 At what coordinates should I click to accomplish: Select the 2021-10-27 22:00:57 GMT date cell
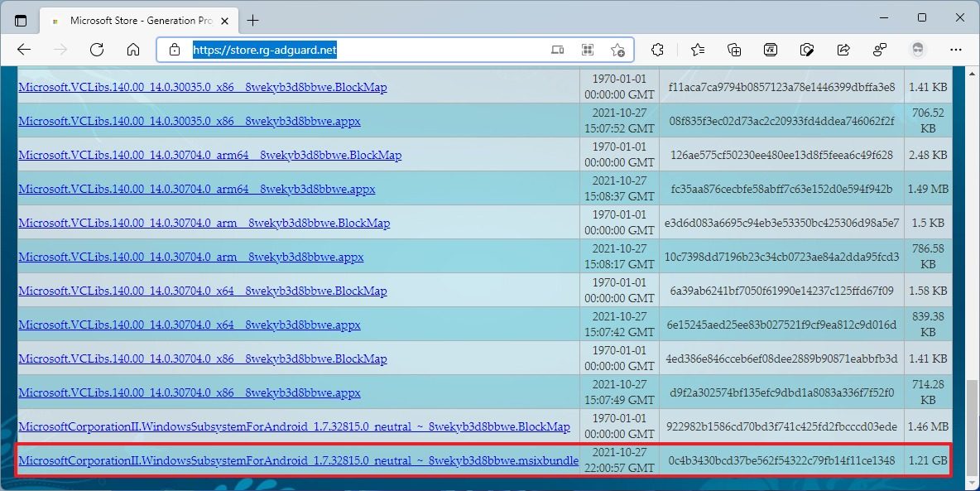pyautogui.click(x=619, y=460)
